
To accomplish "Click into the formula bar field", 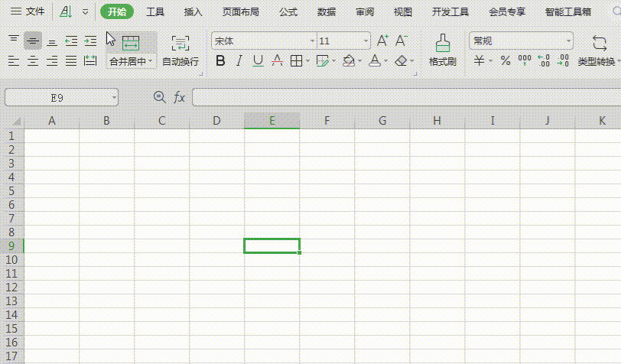I will click(x=406, y=97).
